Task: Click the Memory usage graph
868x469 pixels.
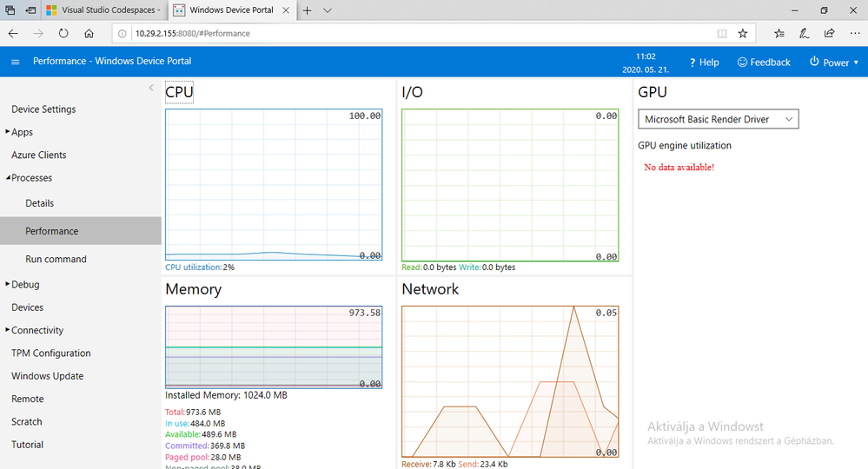Action: pos(274,347)
